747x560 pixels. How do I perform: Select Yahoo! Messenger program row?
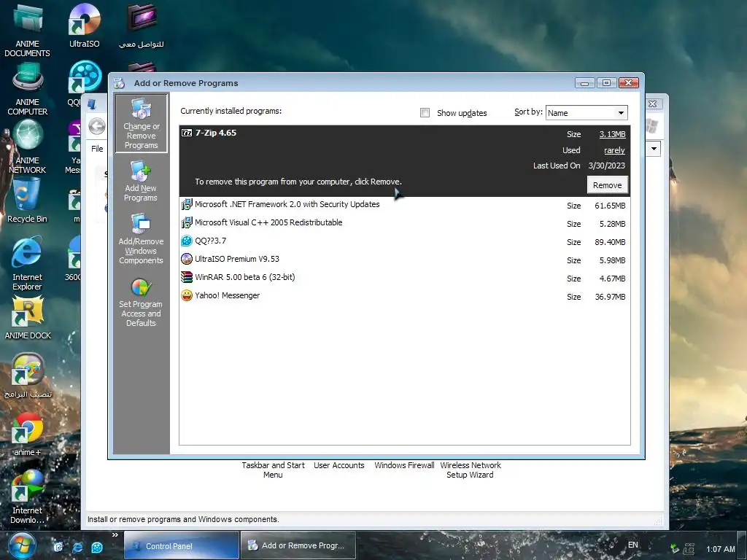pos(404,296)
